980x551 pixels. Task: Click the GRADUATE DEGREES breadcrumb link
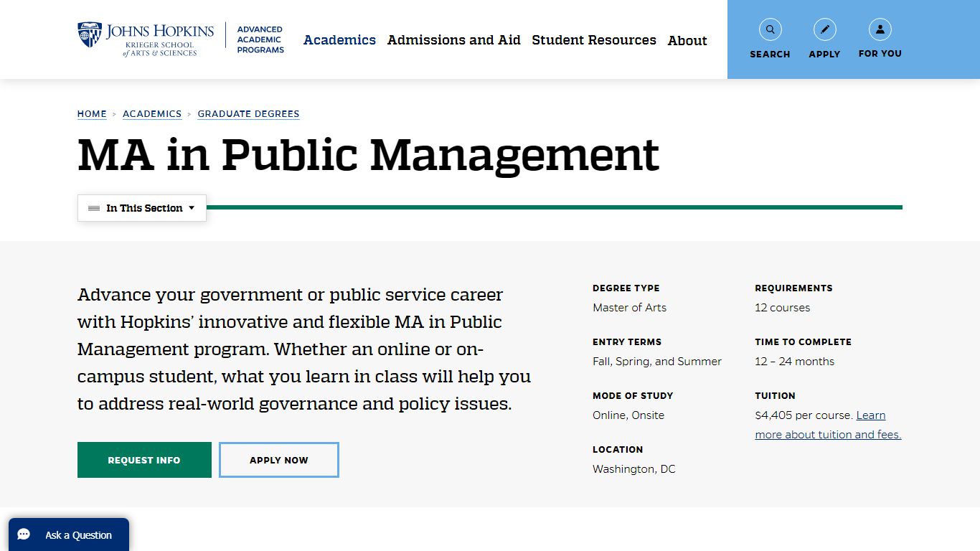click(248, 114)
